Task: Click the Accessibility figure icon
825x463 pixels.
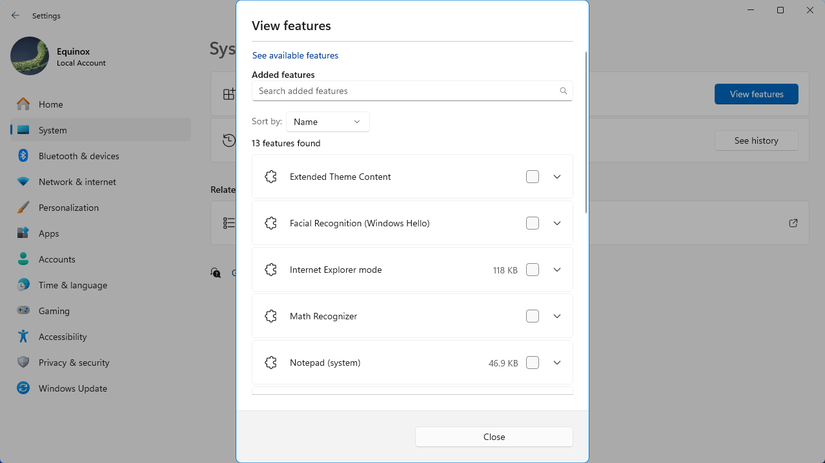Action: click(x=23, y=336)
